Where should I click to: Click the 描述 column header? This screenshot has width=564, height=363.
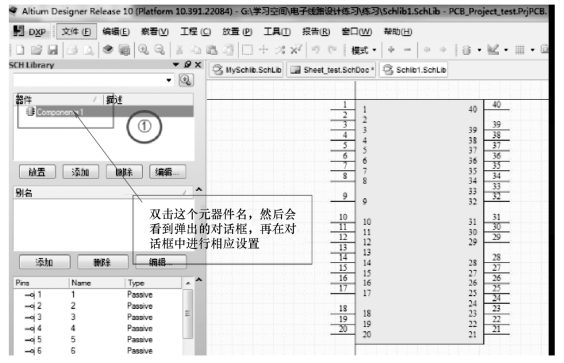pos(149,100)
